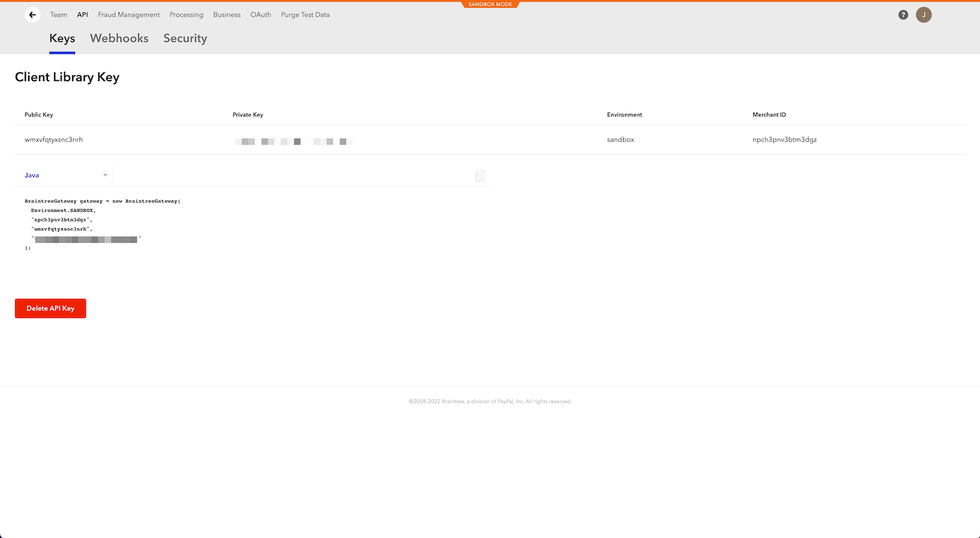Open the Java language dropdown

pyautogui.click(x=64, y=175)
